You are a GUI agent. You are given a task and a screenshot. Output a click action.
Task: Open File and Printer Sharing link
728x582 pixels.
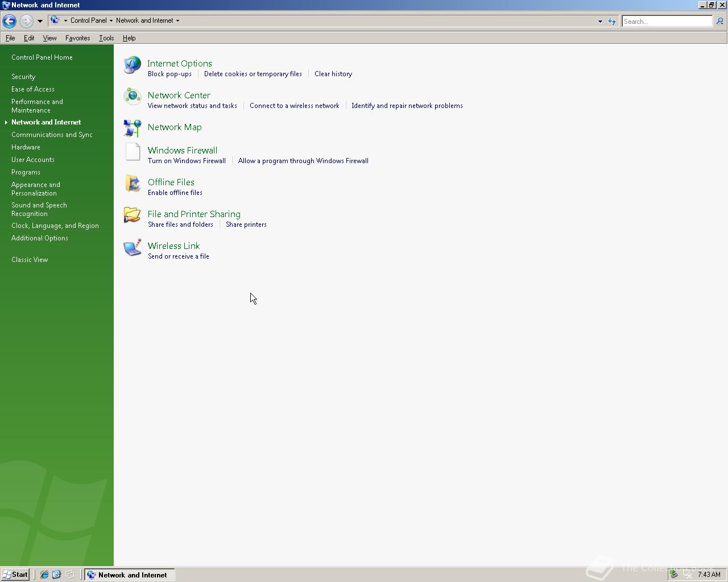tap(194, 214)
